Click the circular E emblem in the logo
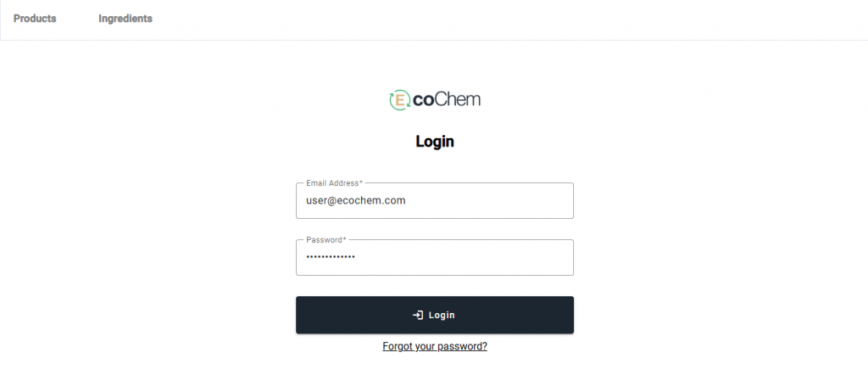This screenshot has width=868, height=386. point(399,100)
